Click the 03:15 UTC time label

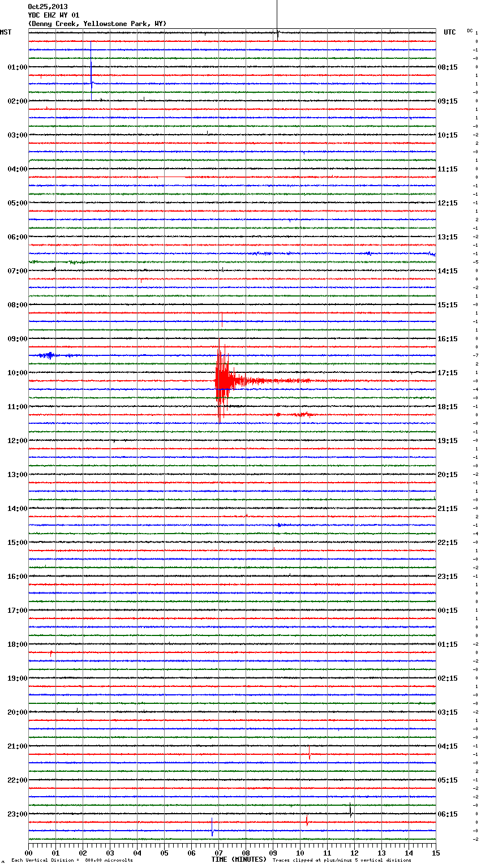(x=448, y=712)
